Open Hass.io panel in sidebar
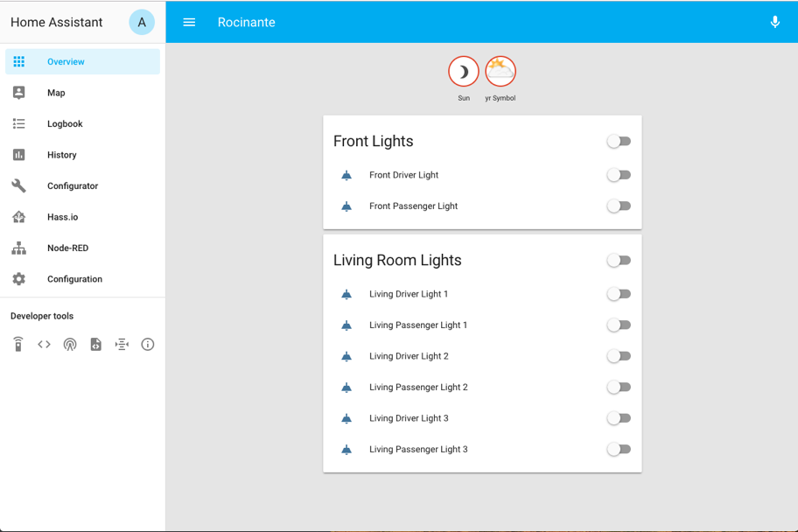Viewport: 798px width, 532px height. point(63,217)
